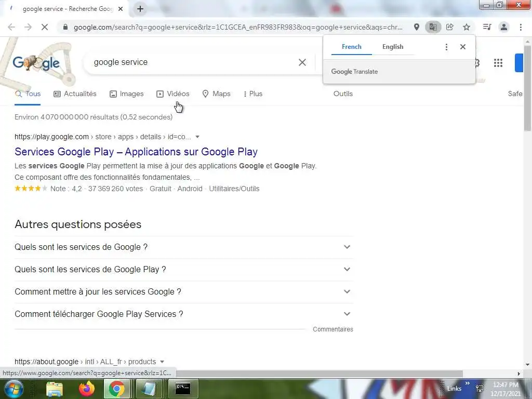
Task: Switch to Vidéos tab
Action: pos(172,94)
